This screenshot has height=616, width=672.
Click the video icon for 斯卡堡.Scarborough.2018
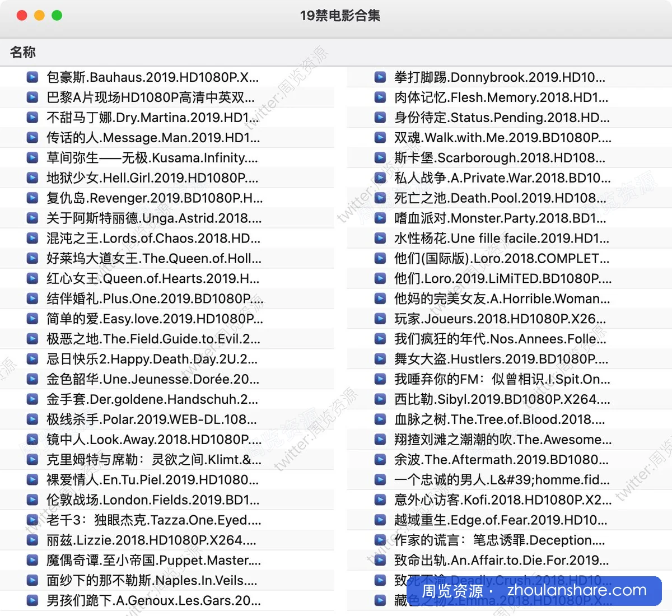tap(380, 158)
